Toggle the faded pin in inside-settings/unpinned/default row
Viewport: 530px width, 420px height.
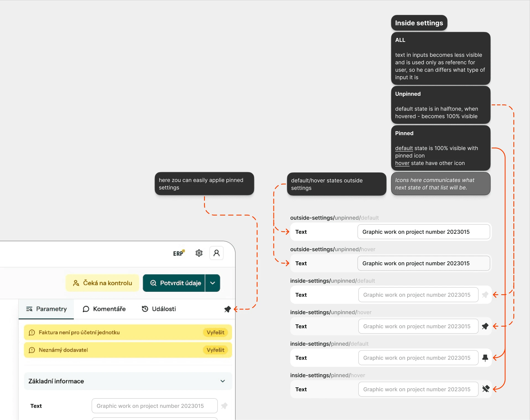click(x=485, y=295)
